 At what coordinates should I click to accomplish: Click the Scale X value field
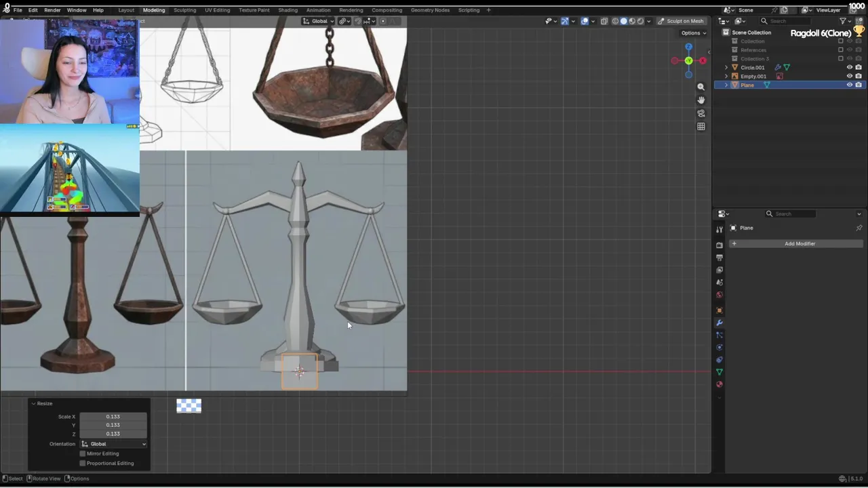pyautogui.click(x=113, y=417)
